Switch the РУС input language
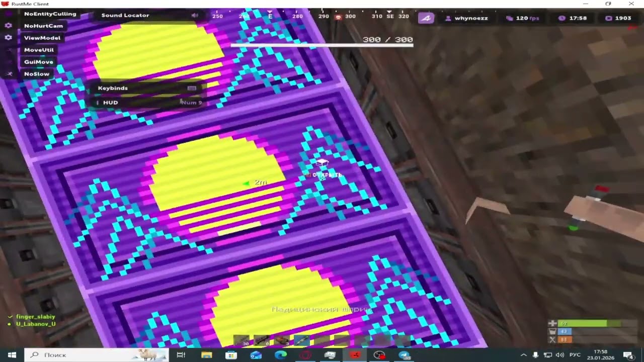 575,355
